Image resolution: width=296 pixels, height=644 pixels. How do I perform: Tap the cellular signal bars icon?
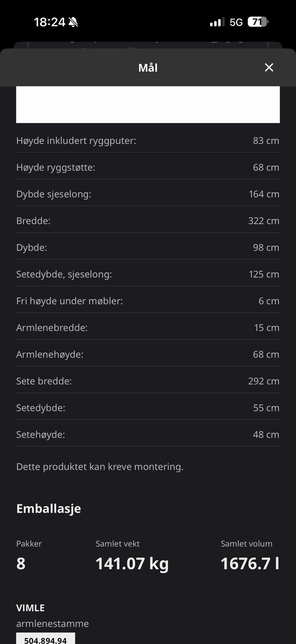coord(217,22)
